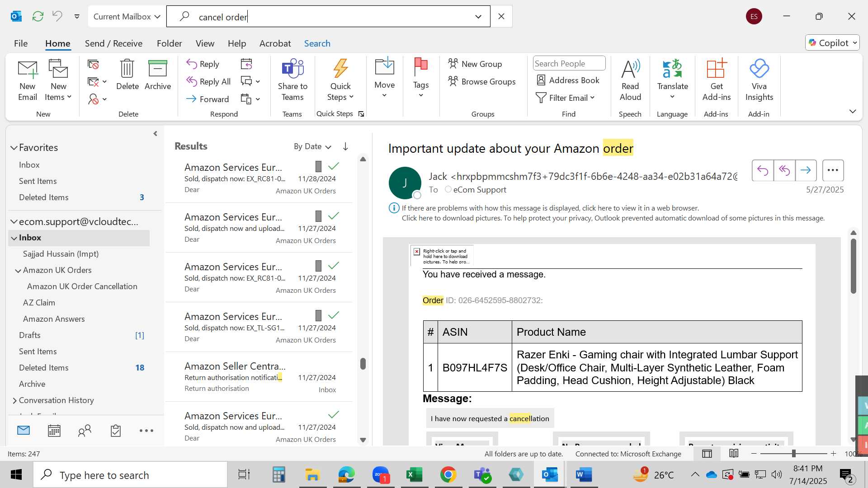Open the Drafts folder
The height and width of the screenshot is (488, 868).
coord(30,335)
